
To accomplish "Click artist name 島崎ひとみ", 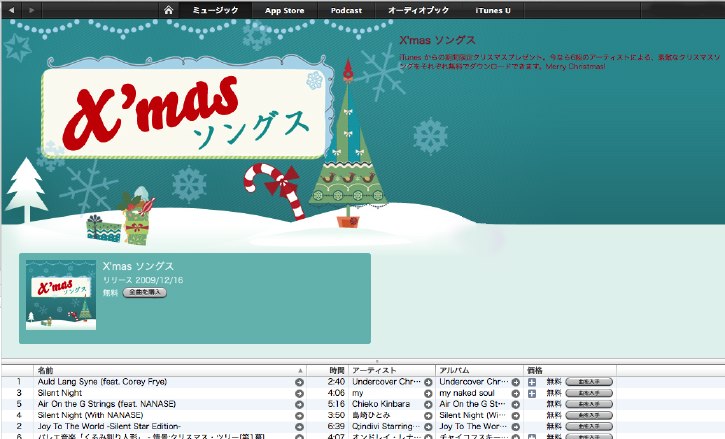I will click(x=371, y=415).
